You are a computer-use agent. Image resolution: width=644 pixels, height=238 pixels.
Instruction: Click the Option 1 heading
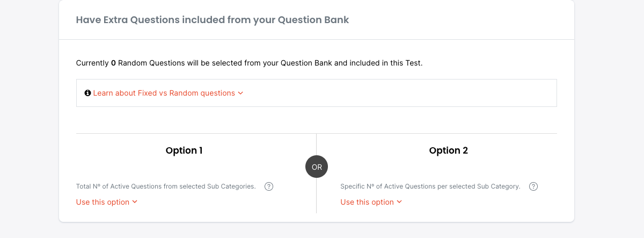click(x=184, y=150)
